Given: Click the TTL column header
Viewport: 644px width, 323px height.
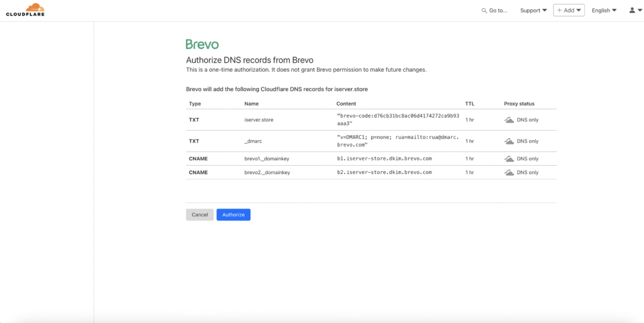Looking at the screenshot, I should (469, 104).
